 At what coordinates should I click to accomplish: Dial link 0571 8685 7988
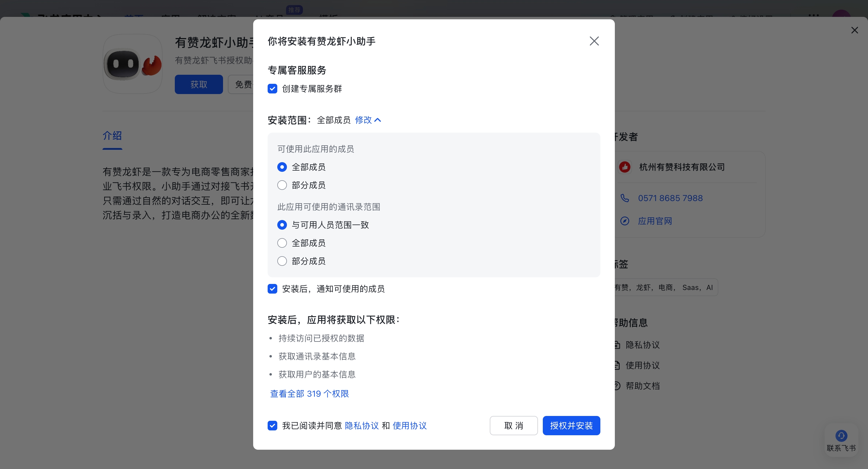[x=670, y=198]
